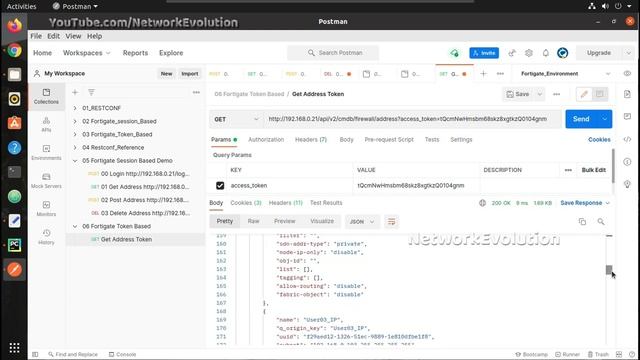The image size is (640, 360).
Task: Send the GET request
Action: coord(581,119)
